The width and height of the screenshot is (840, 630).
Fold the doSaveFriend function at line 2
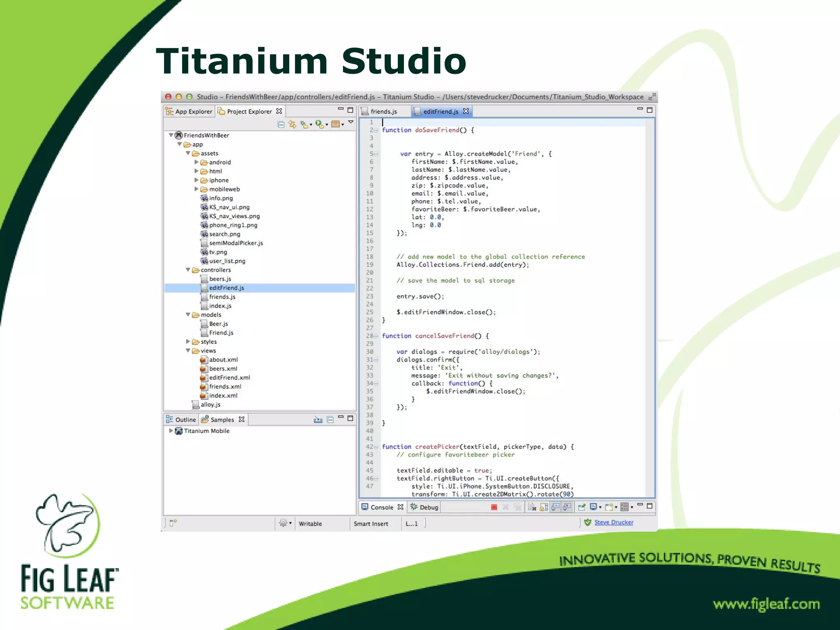tap(376, 130)
